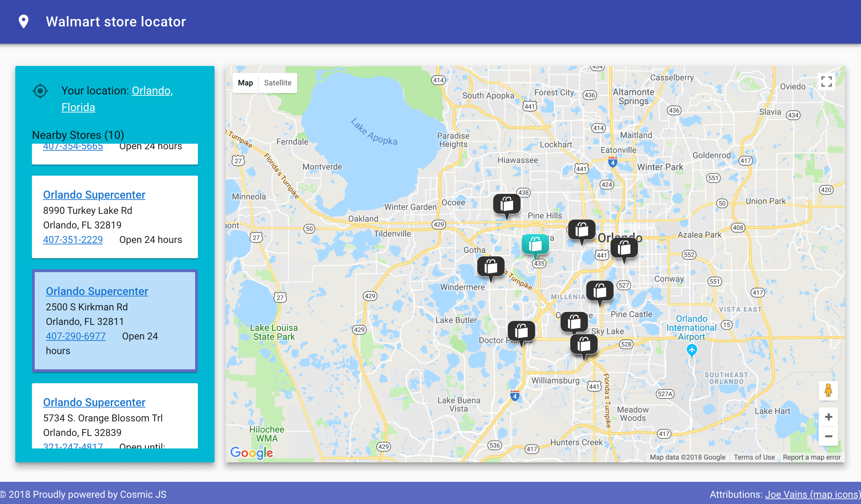Click store marker near Pine Hills
This screenshot has width=861, height=504.
tap(507, 204)
